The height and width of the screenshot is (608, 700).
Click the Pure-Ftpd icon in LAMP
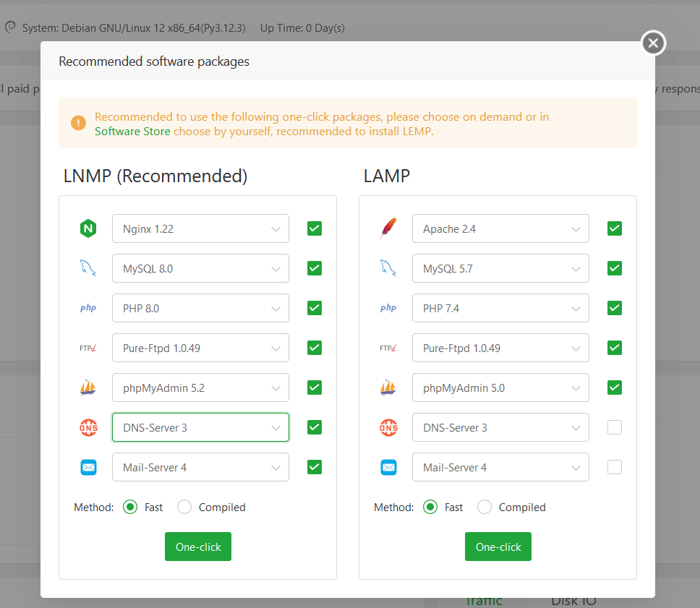(388, 348)
